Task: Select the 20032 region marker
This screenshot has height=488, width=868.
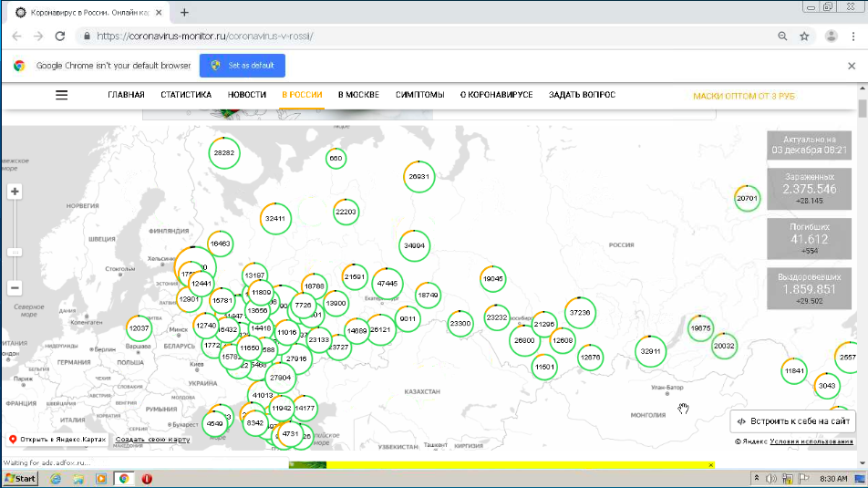Action: (724, 347)
